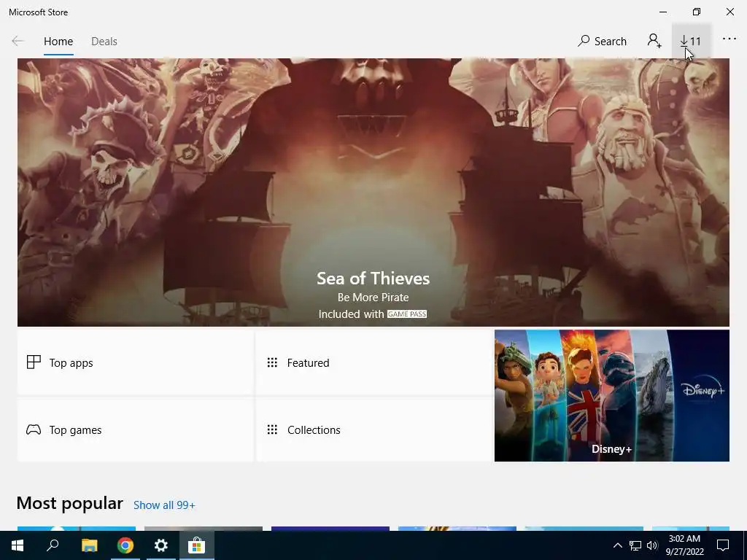The image size is (747, 560).
Task: Open the Sea of Thieves hero banner
Action: tap(373, 192)
